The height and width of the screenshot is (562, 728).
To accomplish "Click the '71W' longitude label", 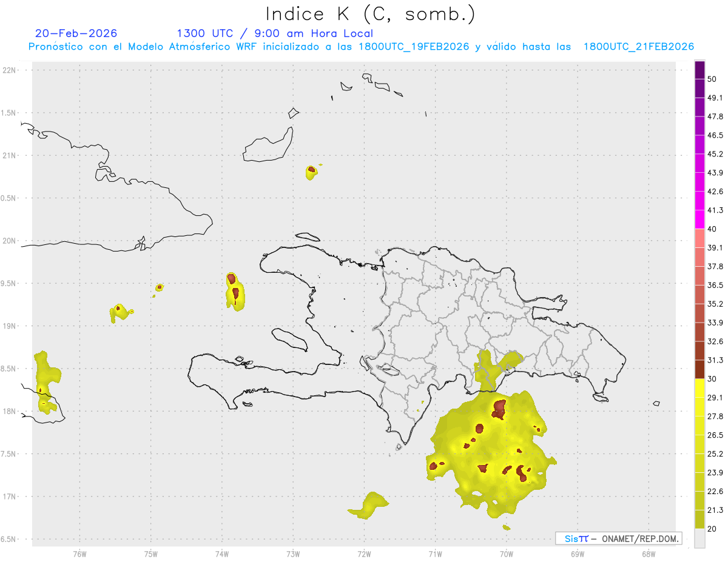I will point(435,553).
